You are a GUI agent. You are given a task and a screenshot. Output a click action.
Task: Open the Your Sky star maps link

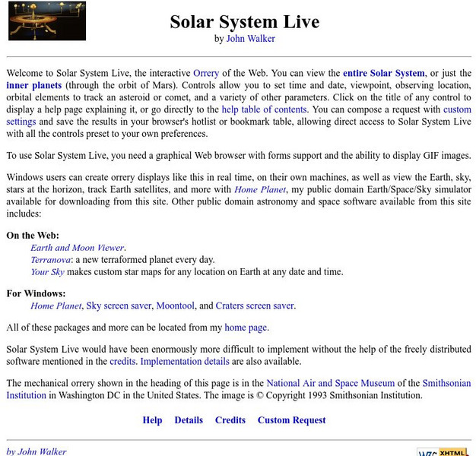[47, 272]
